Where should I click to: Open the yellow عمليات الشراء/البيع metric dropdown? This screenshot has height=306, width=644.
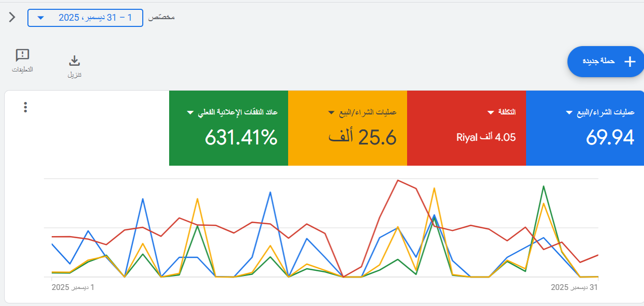tap(332, 112)
